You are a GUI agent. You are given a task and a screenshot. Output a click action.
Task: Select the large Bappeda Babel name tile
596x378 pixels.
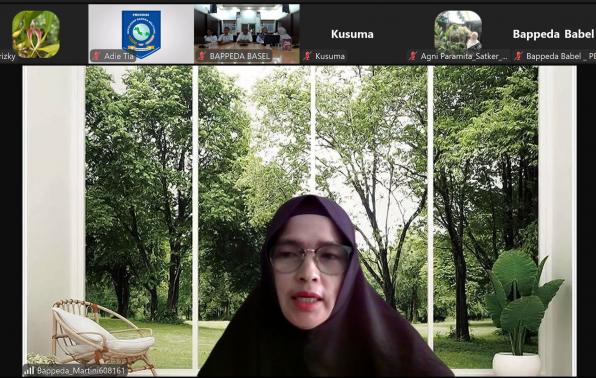click(x=554, y=34)
